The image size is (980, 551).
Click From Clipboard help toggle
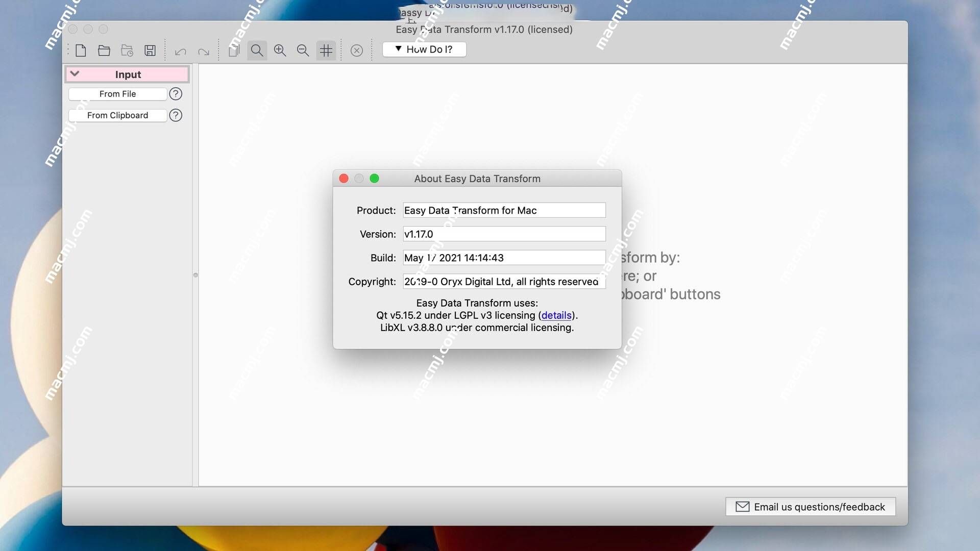tap(176, 115)
